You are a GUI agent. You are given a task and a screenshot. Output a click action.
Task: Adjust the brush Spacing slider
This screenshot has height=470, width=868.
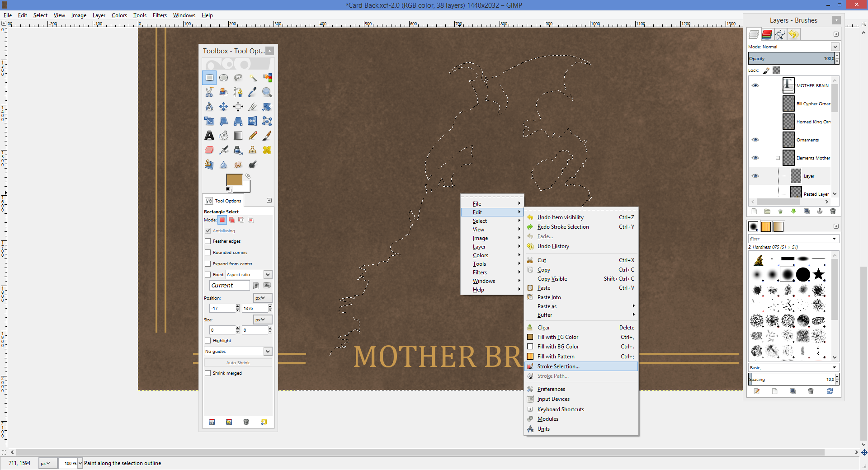(792, 380)
